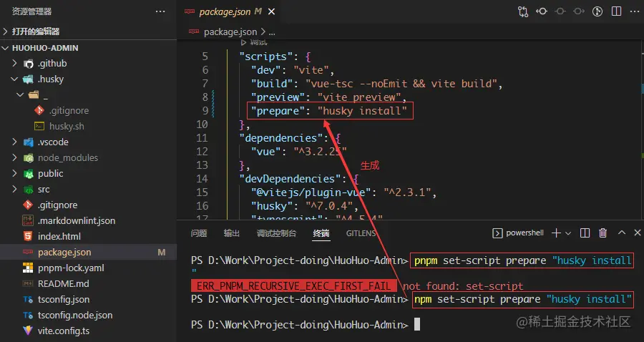Image resolution: width=644 pixels, height=342 pixels.
Task: Open pnpm-lock.yaml file
Action: (x=71, y=268)
